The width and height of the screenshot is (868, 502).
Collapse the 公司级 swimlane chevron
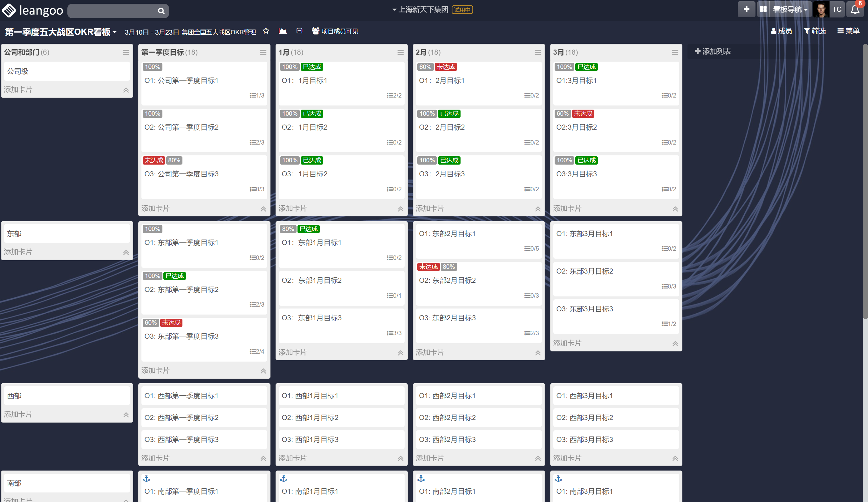[126, 90]
